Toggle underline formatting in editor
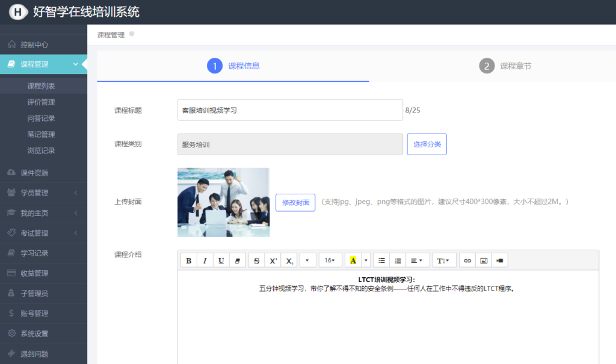This screenshot has height=364, width=616. pyautogui.click(x=221, y=261)
